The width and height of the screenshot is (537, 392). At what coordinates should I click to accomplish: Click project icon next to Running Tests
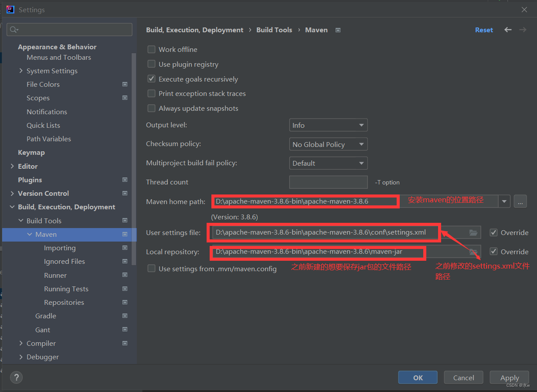tap(125, 289)
